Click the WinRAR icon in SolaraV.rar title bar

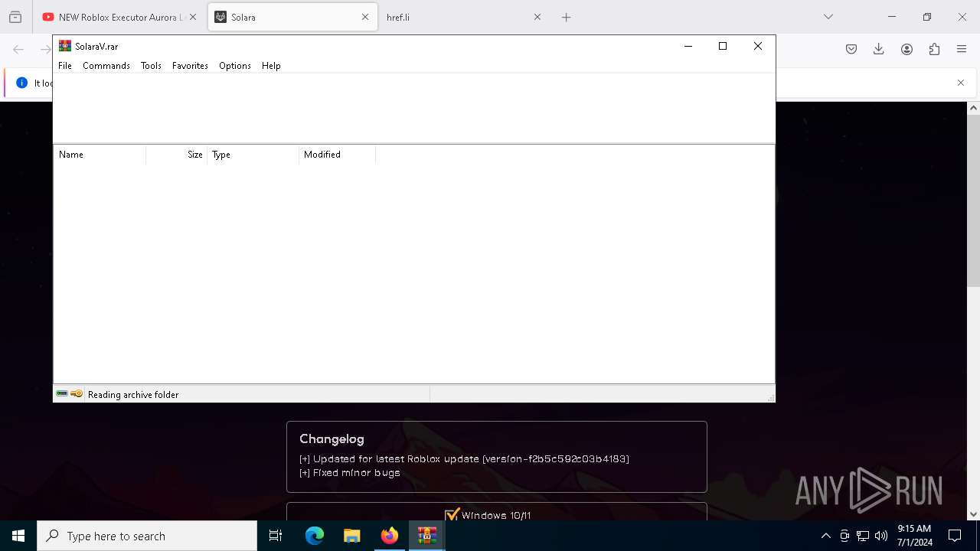point(65,46)
